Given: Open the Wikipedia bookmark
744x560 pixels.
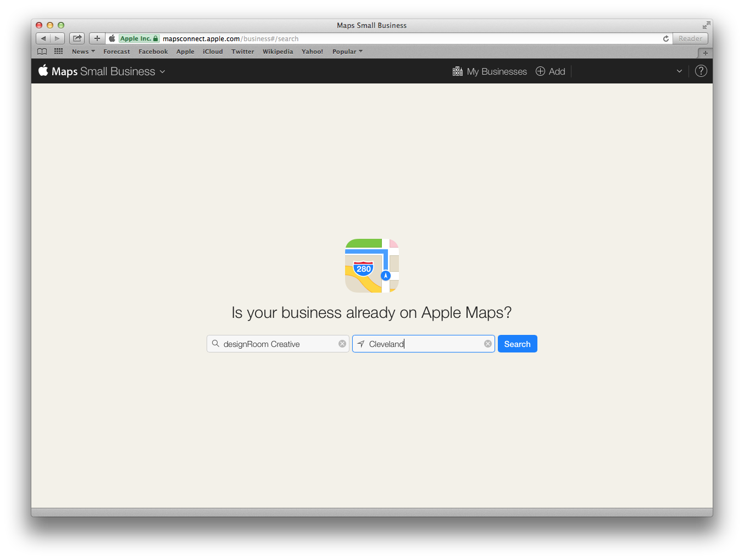Looking at the screenshot, I should pyautogui.click(x=278, y=52).
